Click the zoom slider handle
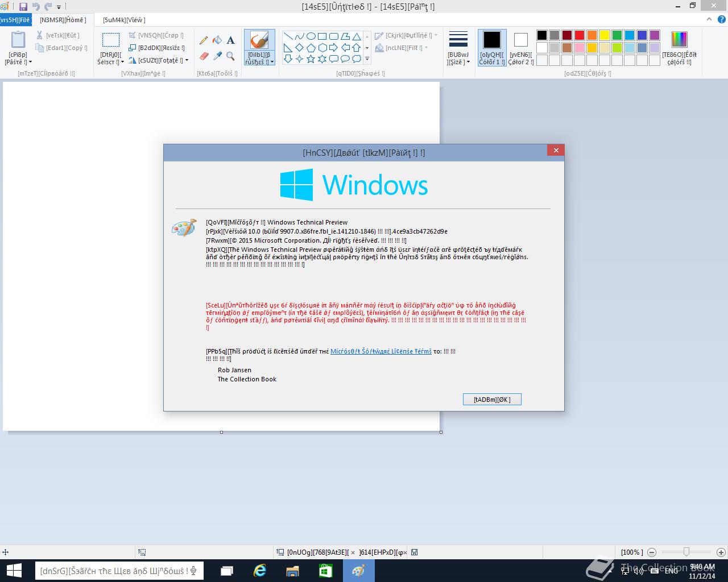This screenshot has width=728, height=582. point(686,552)
